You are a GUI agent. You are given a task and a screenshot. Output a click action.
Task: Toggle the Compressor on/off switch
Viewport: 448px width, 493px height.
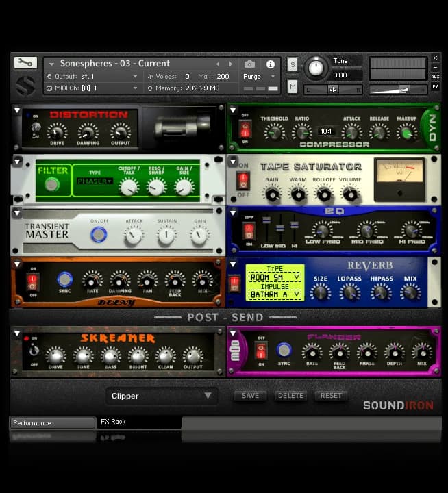click(x=245, y=129)
